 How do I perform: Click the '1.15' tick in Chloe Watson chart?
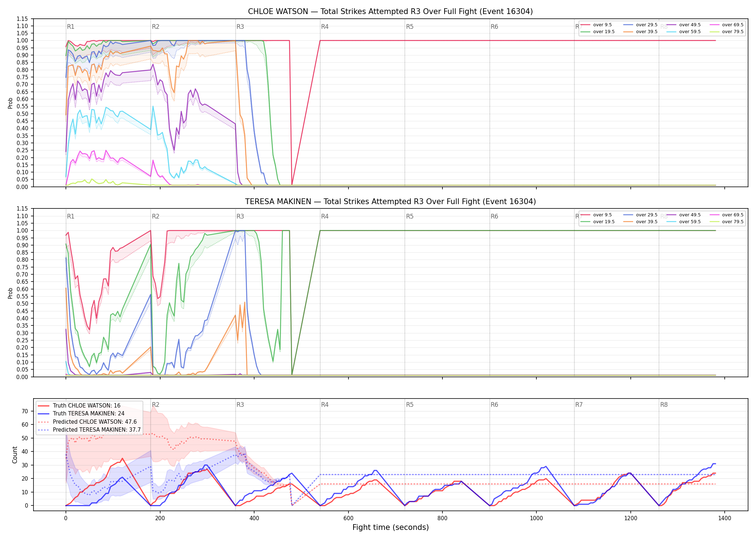click(22, 19)
